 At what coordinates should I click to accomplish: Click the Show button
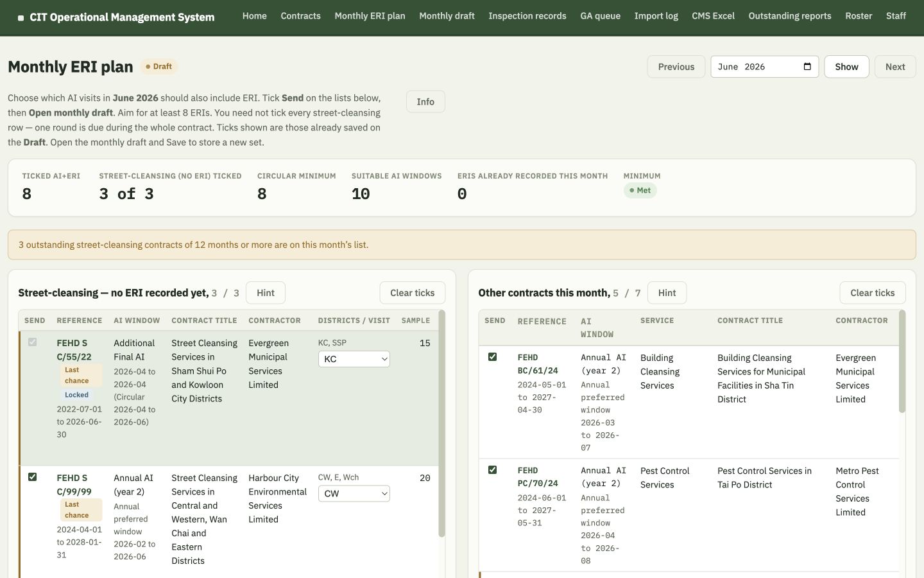(846, 67)
